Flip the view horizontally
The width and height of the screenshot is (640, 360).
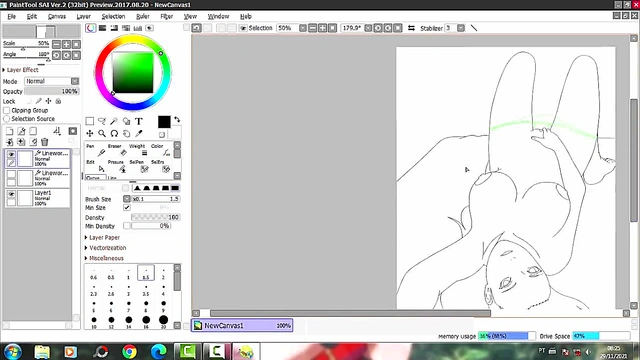click(411, 28)
